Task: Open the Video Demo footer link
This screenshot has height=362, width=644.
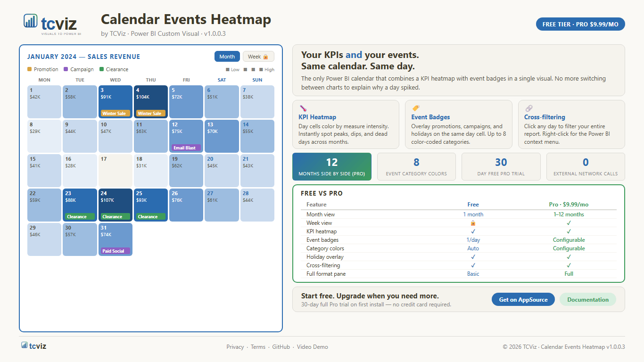Action: pyautogui.click(x=313, y=347)
